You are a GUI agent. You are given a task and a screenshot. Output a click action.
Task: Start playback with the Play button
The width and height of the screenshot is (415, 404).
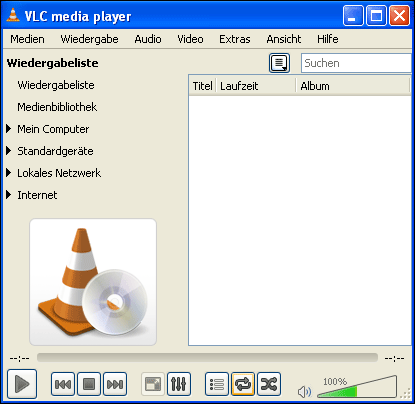tap(22, 384)
